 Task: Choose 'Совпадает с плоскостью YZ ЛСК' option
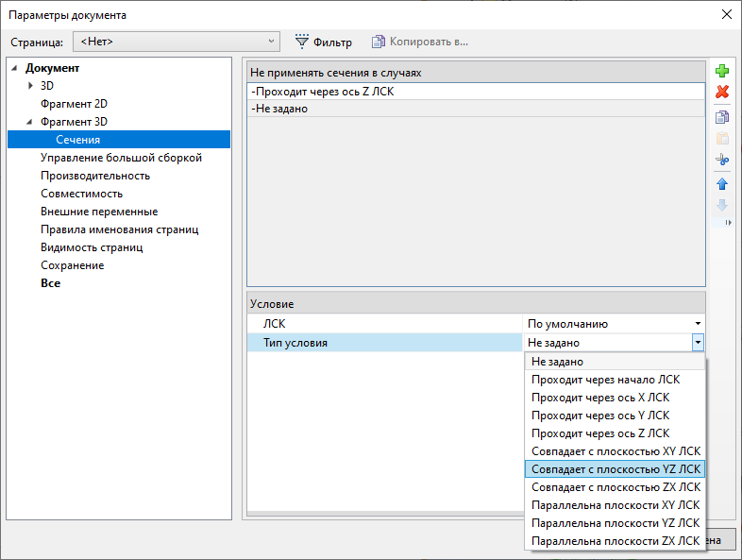[x=616, y=469]
